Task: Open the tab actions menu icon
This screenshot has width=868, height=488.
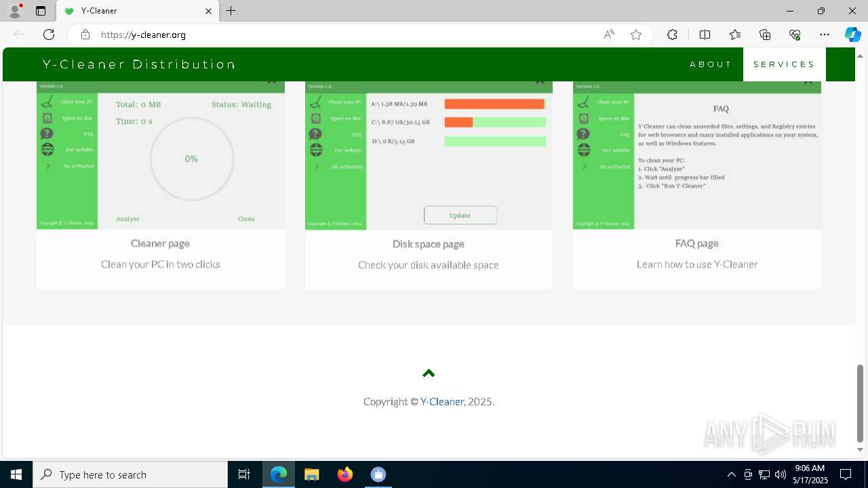Action: [40, 11]
